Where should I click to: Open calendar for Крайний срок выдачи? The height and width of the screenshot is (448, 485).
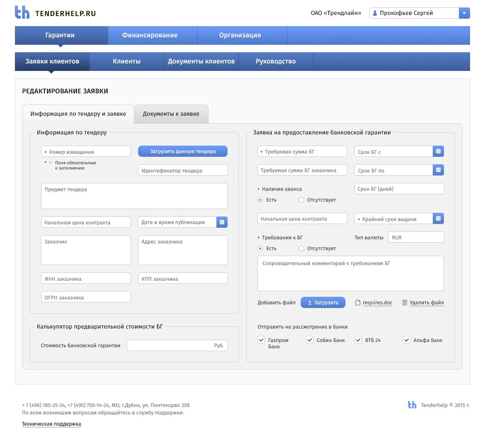438,218
